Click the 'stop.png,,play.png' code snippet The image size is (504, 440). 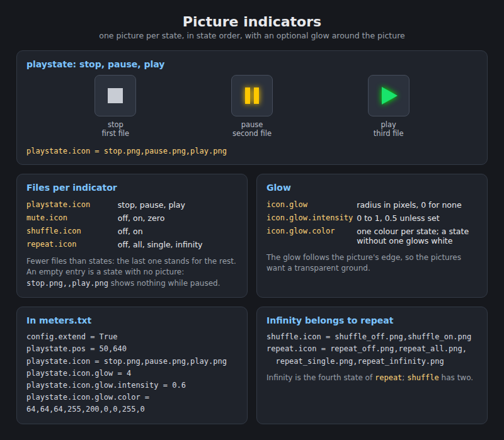[x=67, y=283]
